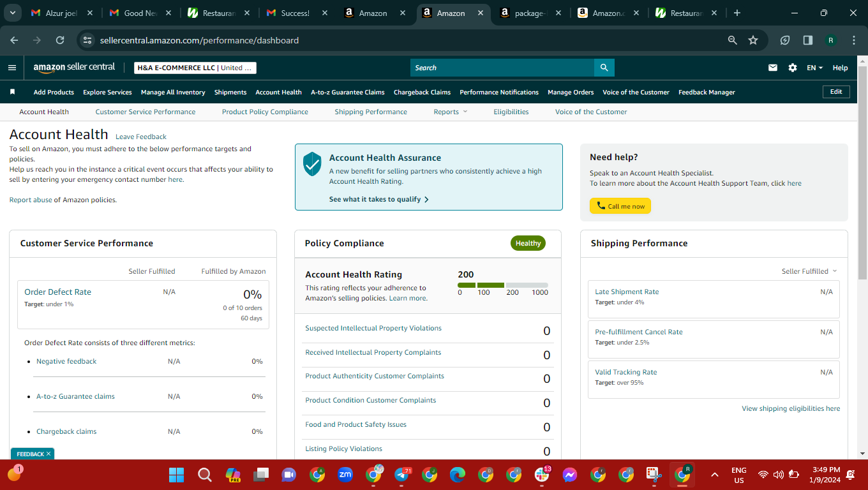Open a new browser tab

(x=737, y=13)
